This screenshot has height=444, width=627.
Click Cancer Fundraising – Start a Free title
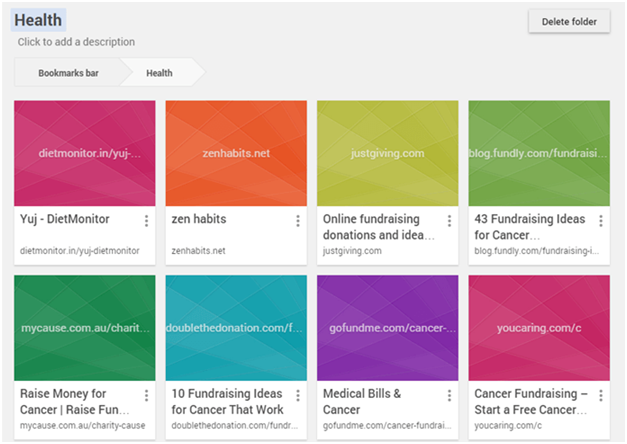point(531,402)
